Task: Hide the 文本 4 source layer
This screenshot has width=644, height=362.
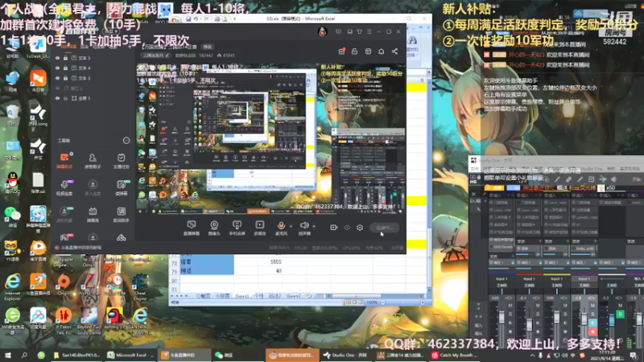Action: click(57, 68)
